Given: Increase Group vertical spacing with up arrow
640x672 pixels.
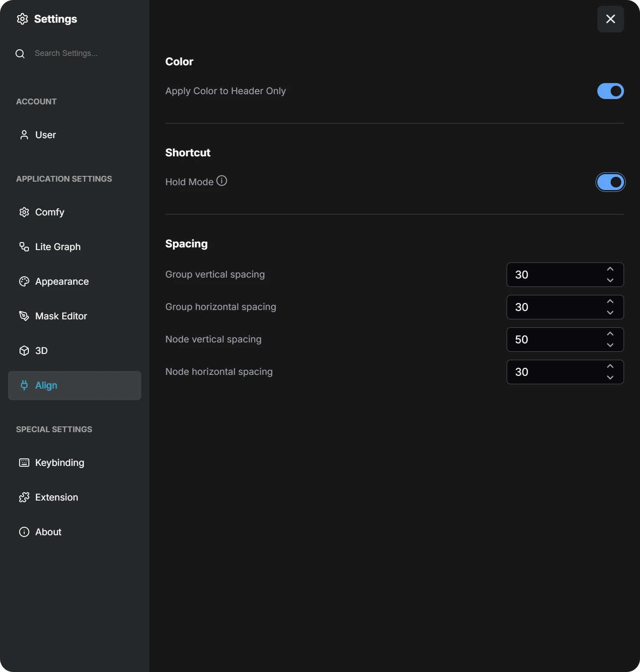Looking at the screenshot, I should click(610, 269).
